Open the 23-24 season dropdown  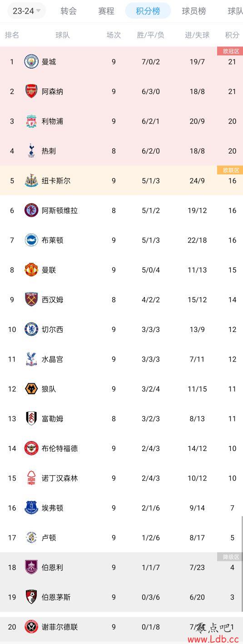click(26, 11)
